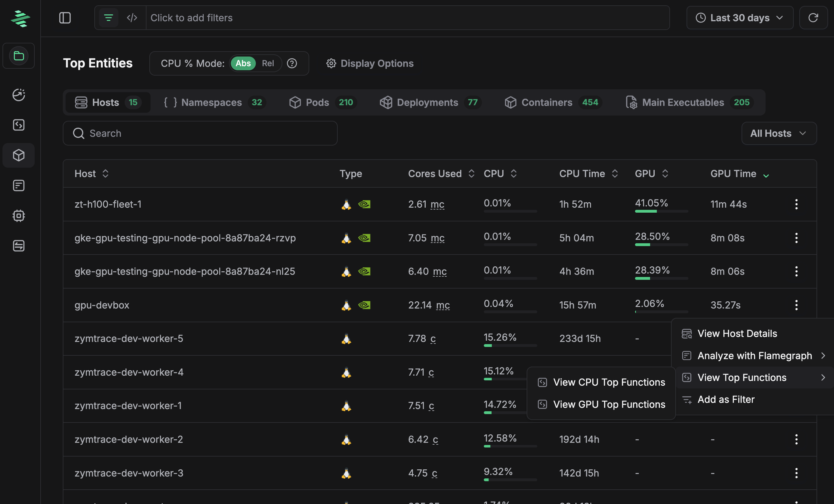The image size is (834, 504).
Task: Switch to code query filter mode
Action: point(132,17)
